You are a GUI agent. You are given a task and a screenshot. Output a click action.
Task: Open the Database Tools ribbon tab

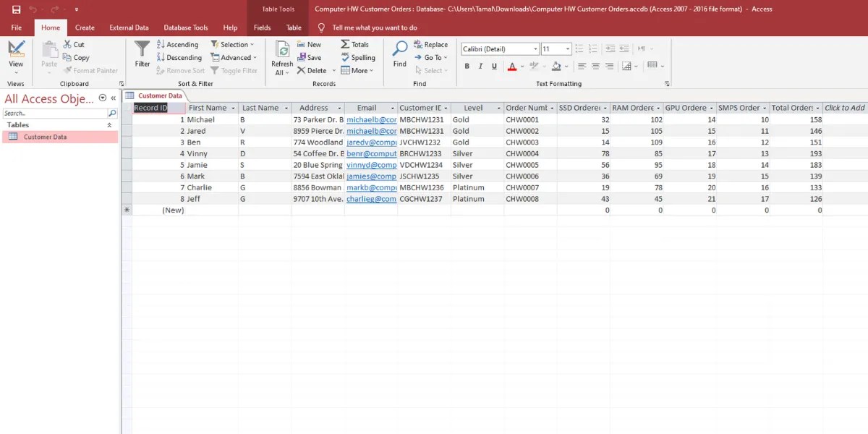(186, 27)
